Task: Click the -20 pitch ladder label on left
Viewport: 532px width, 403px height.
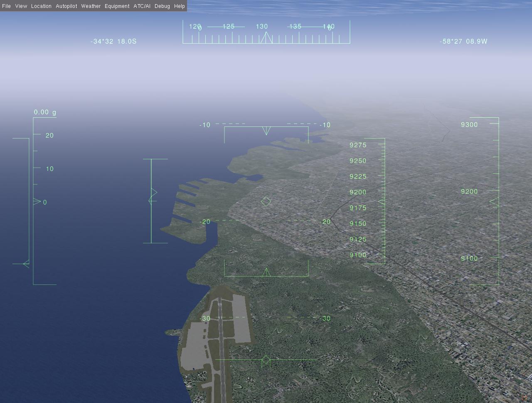Action: pos(205,222)
